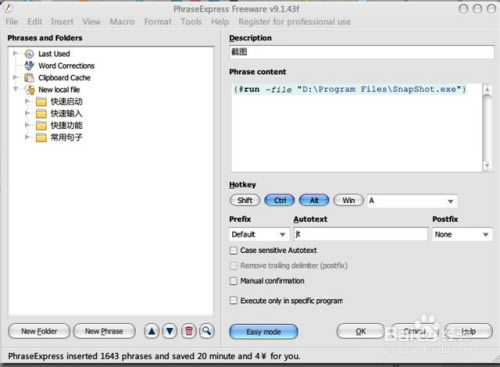Open the Macro menu

pos(122,22)
